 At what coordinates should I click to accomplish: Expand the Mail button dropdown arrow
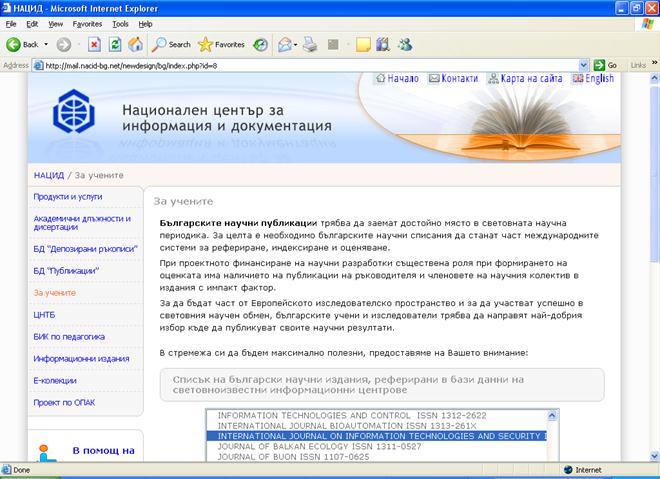pos(295,45)
